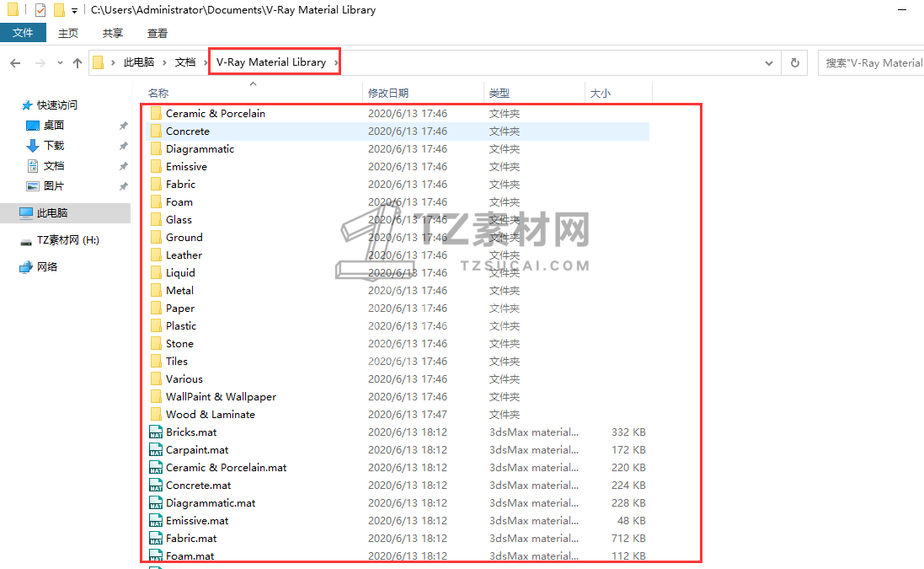Click the Metal folder icon
Image resolution: width=924 pixels, height=569 pixels.
pos(156,290)
